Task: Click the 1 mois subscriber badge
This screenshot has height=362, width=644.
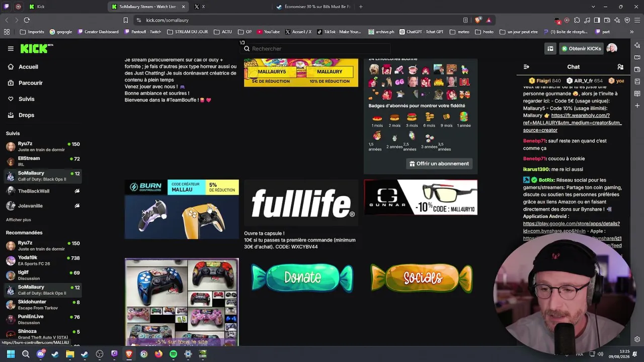Action: pyautogui.click(x=377, y=121)
